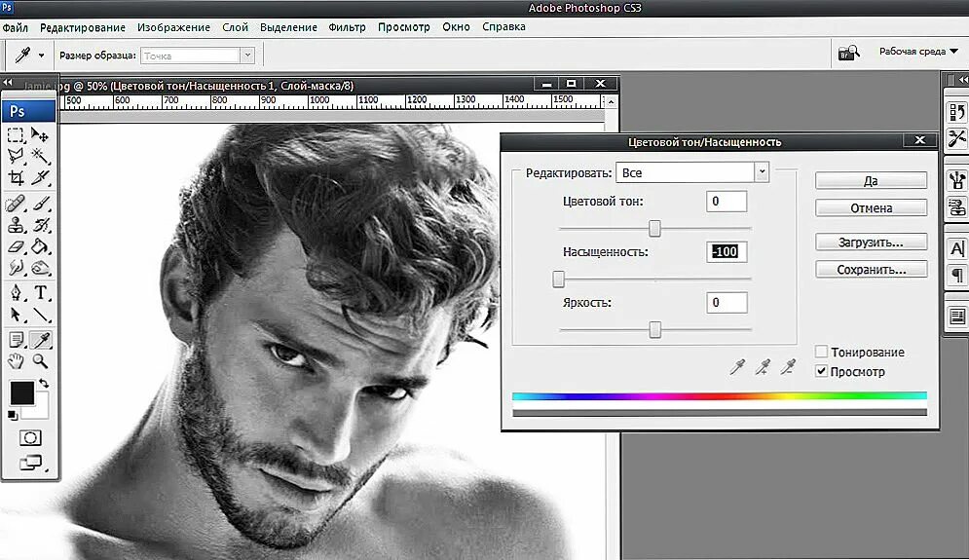Change screen mode from toolbox

point(31,463)
